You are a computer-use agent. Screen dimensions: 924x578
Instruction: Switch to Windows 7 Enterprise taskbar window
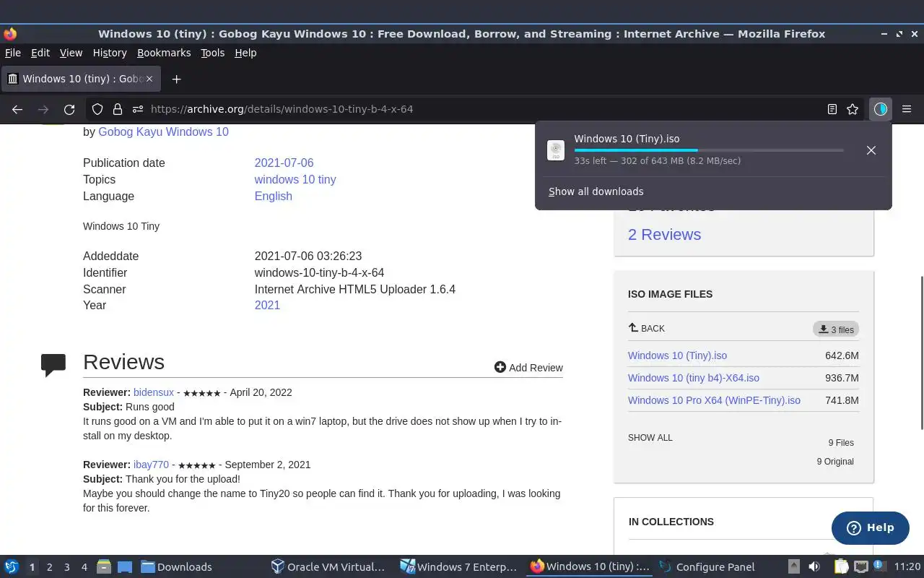(x=459, y=567)
